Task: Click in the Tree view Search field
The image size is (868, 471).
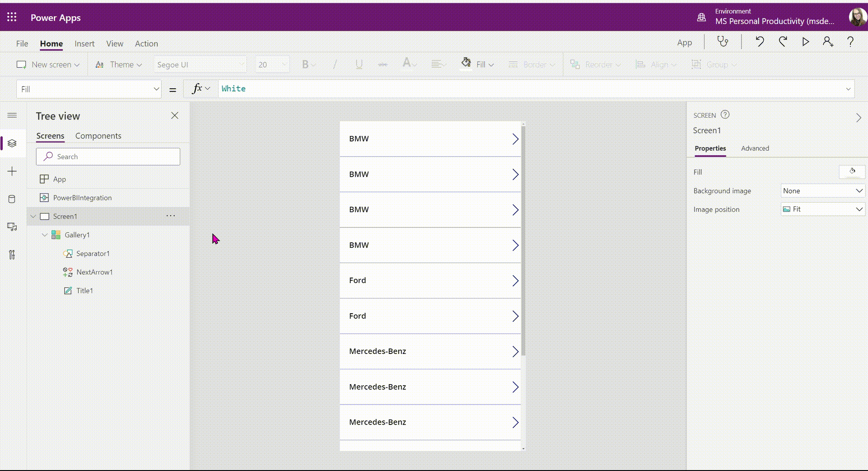Action: tap(108, 156)
